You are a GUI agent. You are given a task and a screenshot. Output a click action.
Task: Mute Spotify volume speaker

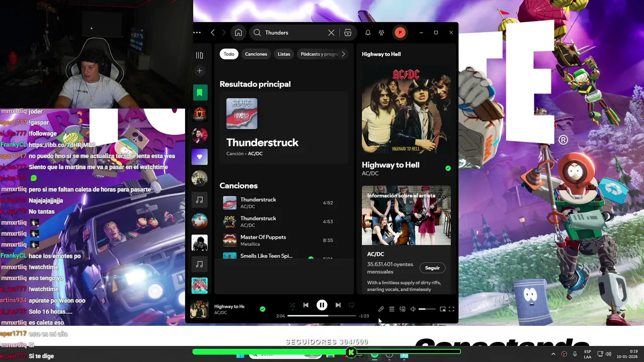click(413, 309)
